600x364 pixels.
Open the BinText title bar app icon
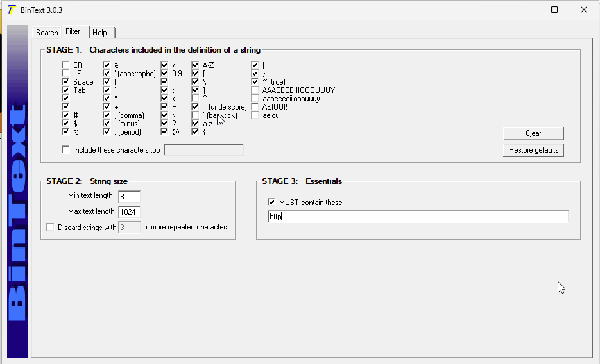[x=12, y=10]
